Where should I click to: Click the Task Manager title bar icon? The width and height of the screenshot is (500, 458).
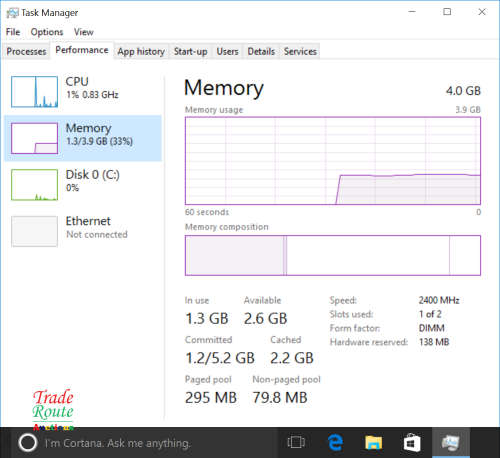coord(12,13)
